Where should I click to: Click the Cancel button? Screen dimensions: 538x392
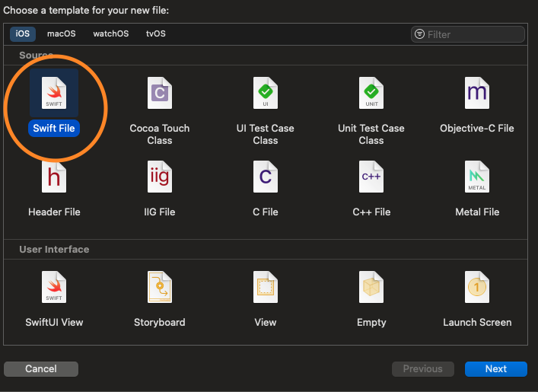pyautogui.click(x=41, y=368)
